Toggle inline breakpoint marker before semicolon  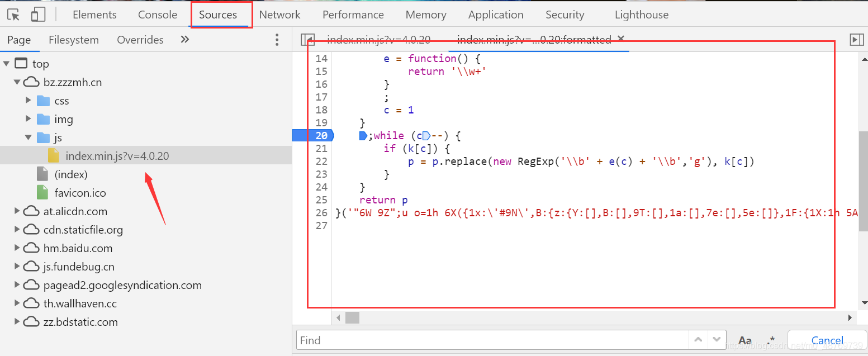363,136
